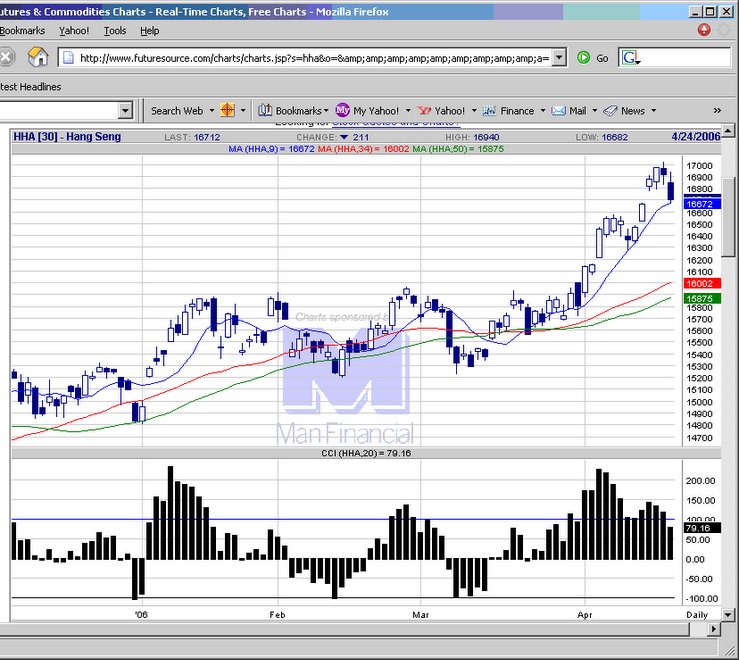The height and width of the screenshot is (660, 739).
Task: Expand the Search Web dropdown arrow
Action: point(212,111)
